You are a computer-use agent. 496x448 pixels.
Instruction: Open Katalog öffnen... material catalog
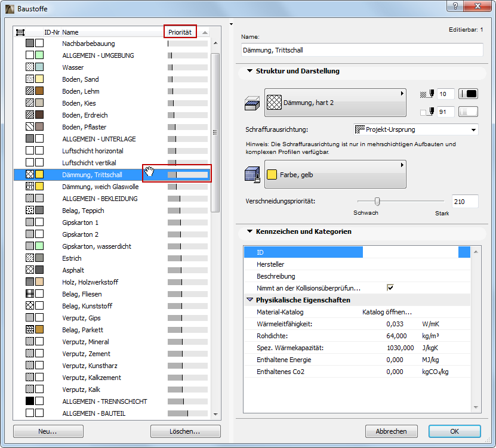tap(387, 312)
